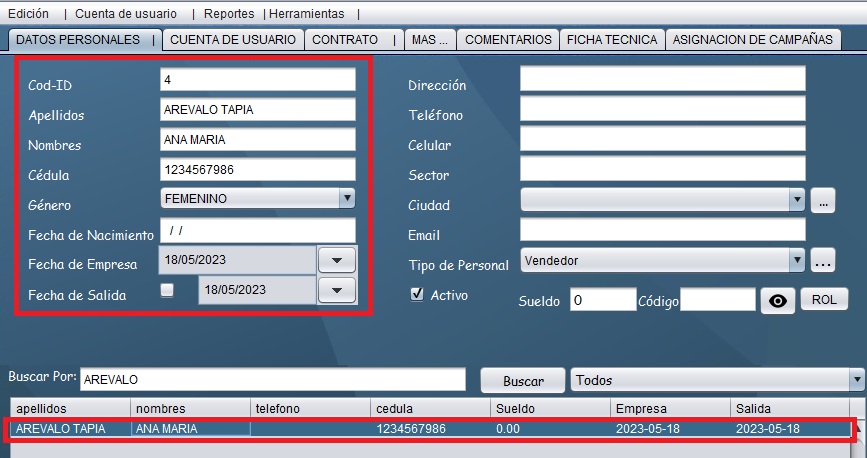Sort the table by the Sueldo column header
867x458 pixels.
tap(549, 409)
